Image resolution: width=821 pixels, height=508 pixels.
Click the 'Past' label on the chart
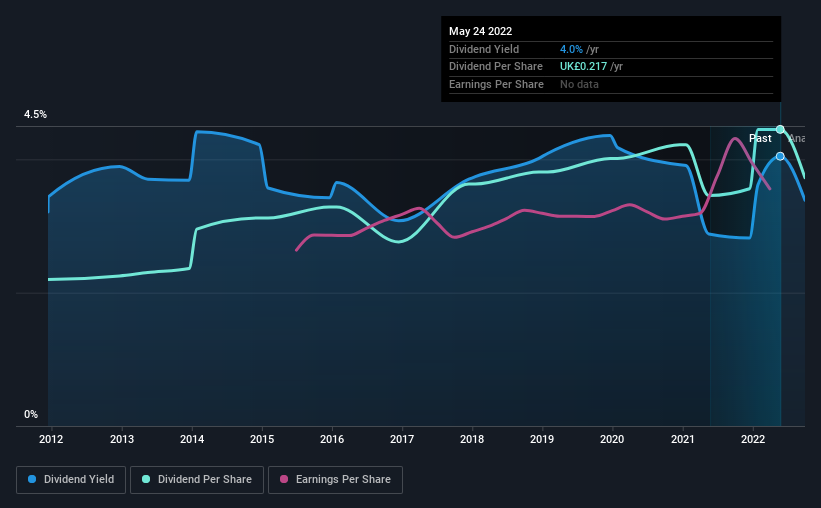coord(760,138)
